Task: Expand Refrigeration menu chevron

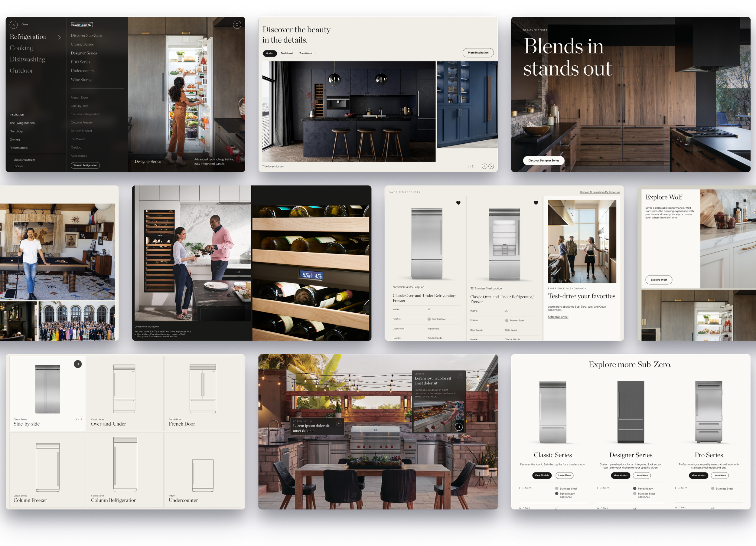Action: [x=60, y=37]
